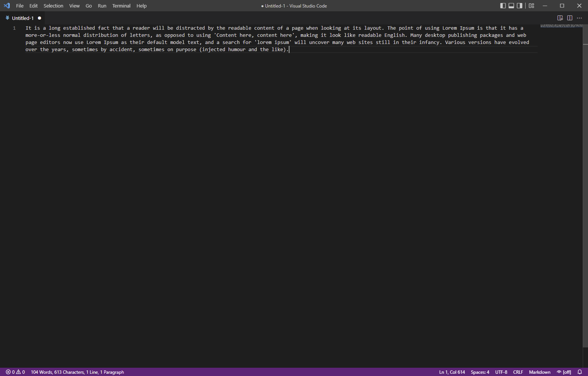Toggle the Secondary Side Bar layout icon
The image size is (588, 376).
(520, 6)
